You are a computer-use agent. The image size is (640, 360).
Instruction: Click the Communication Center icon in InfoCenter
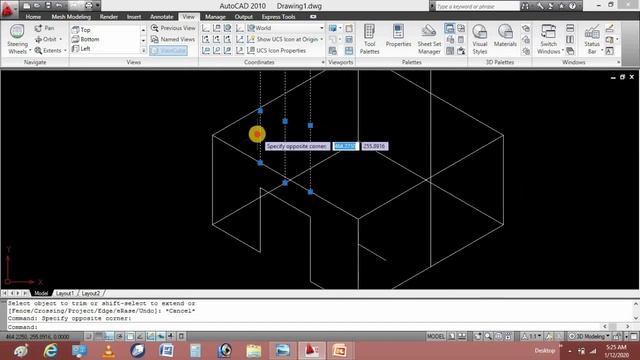coord(550,6)
